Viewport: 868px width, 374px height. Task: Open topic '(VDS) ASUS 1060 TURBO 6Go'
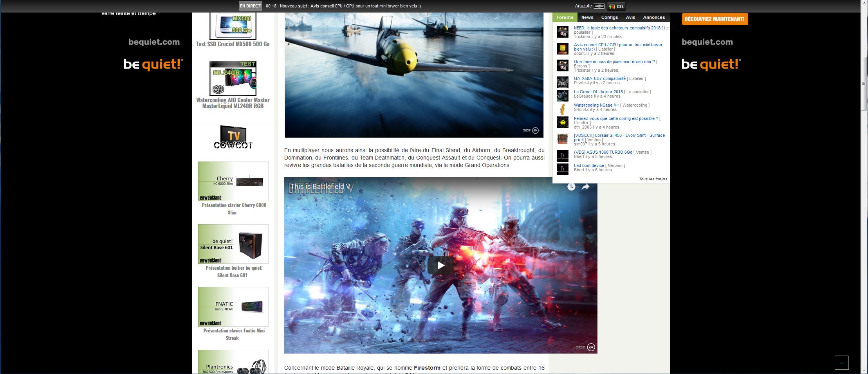click(603, 152)
